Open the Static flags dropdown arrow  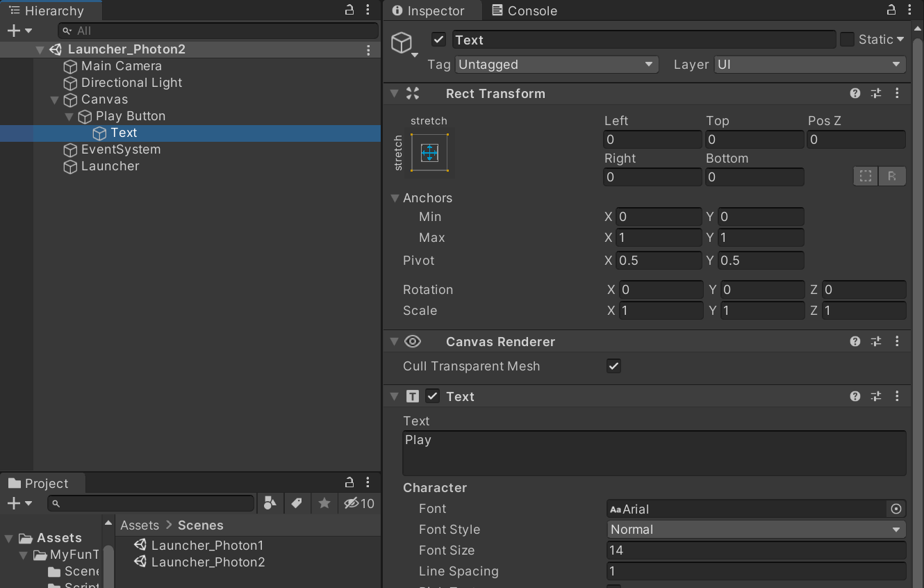point(900,40)
